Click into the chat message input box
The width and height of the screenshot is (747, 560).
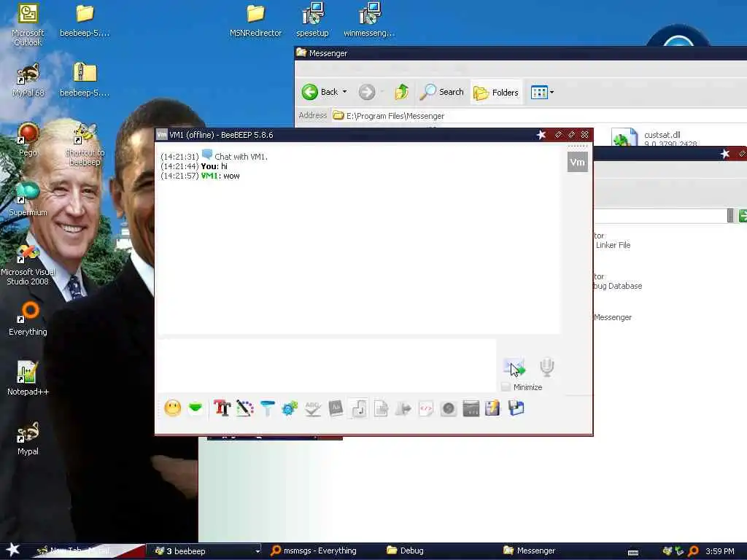click(328, 365)
